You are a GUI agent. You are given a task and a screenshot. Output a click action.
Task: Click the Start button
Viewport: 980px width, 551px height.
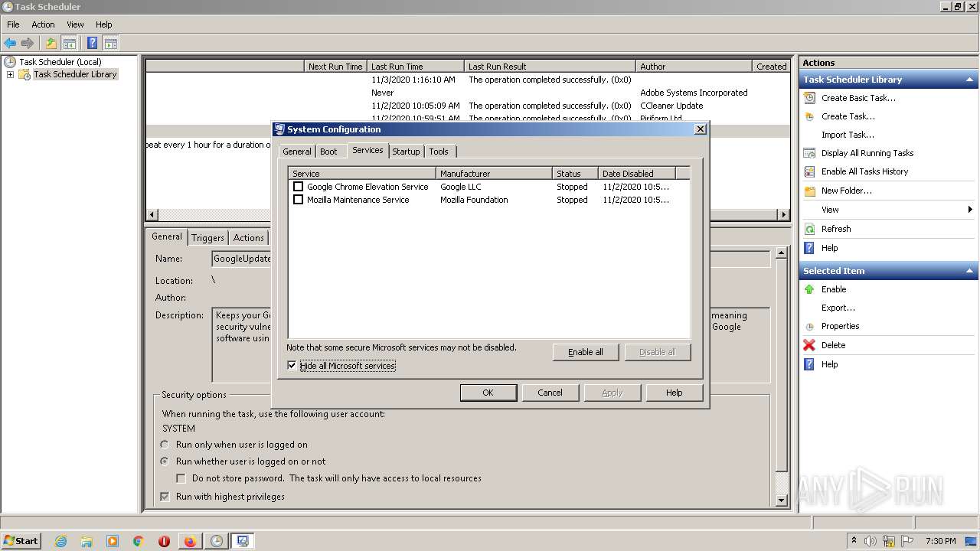pos(21,541)
